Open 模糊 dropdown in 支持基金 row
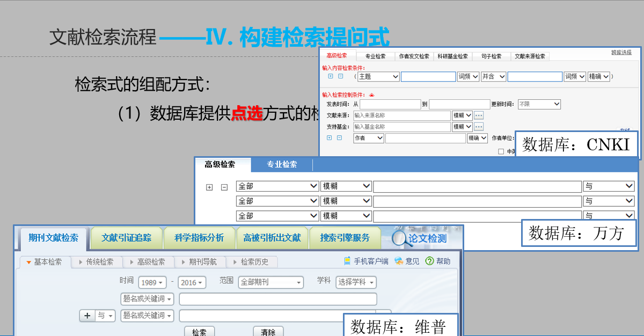The image size is (644, 336). click(462, 127)
